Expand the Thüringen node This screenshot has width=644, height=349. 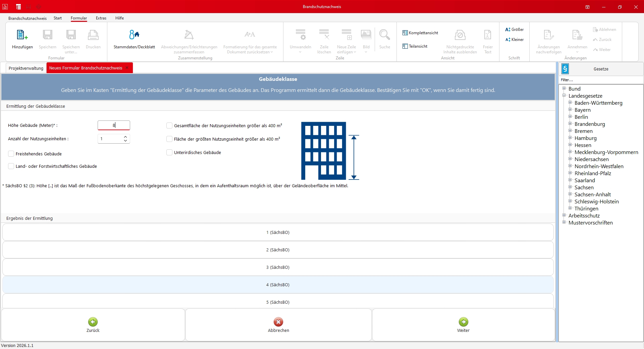click(570, 208)
